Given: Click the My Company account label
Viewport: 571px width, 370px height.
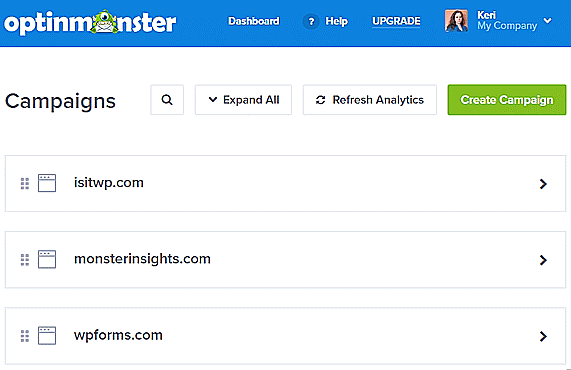Looking at the screenshot, I should pos(507,26).
